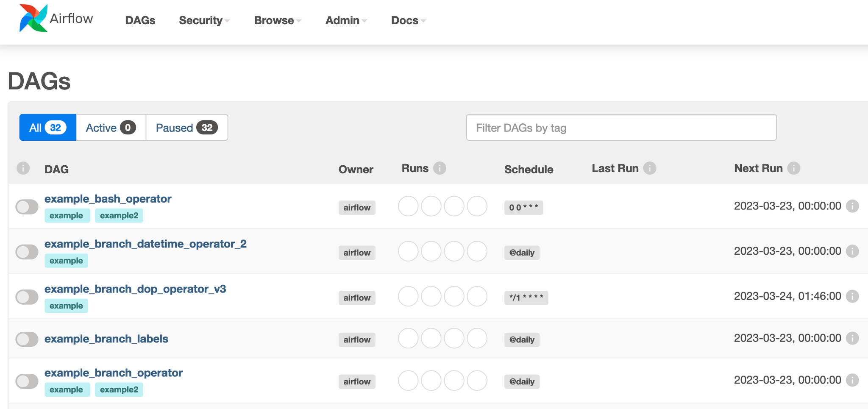
Task: Click the @daily schedule of example_branch_operator
Action: tap(522, 381)
